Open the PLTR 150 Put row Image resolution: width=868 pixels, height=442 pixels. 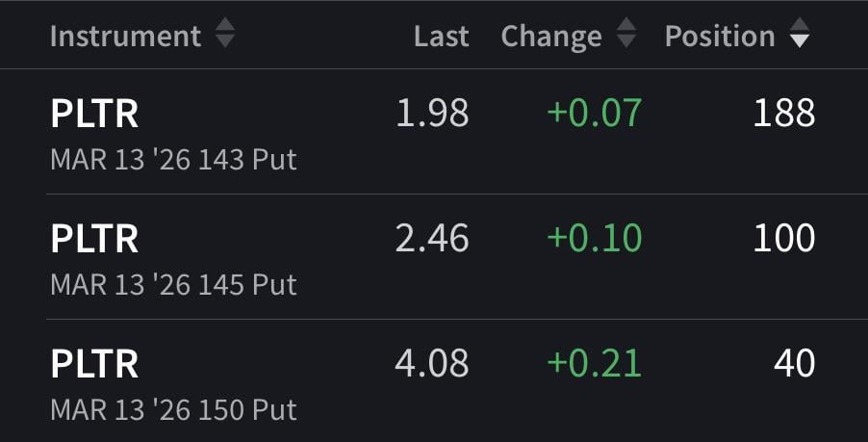[x=94, y=364]
